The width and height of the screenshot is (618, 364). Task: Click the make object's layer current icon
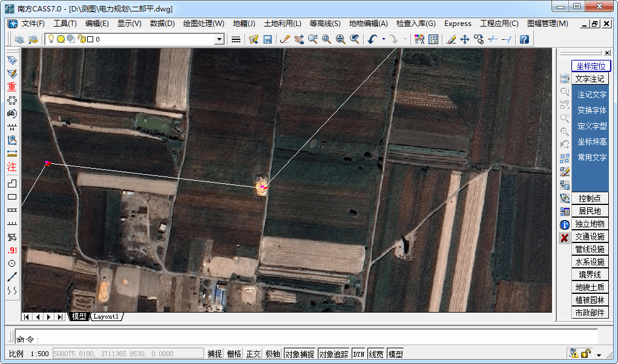tap(33, 39)
